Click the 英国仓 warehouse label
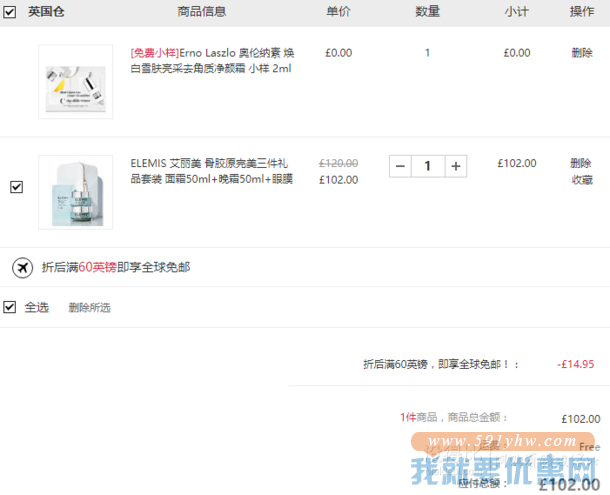 [x=46, y=12]
